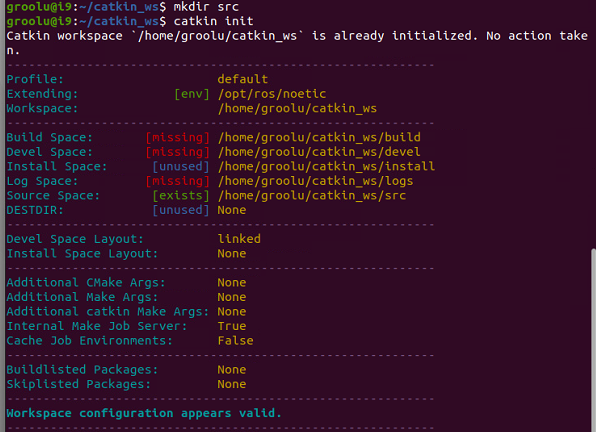The height and width of the screenshot is (432, 596).
Task: Click the 'Additional Make Args:' label
Action: coord(82,297)
